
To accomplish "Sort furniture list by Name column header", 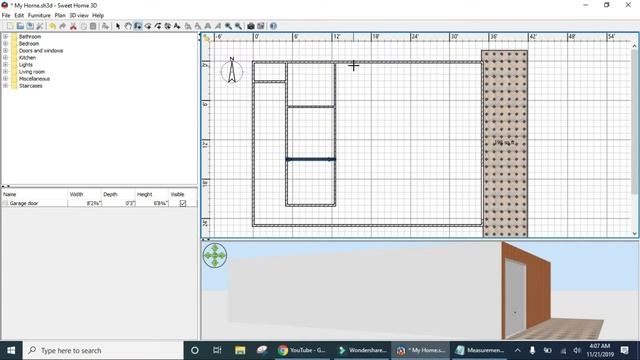I will (35, 194).
